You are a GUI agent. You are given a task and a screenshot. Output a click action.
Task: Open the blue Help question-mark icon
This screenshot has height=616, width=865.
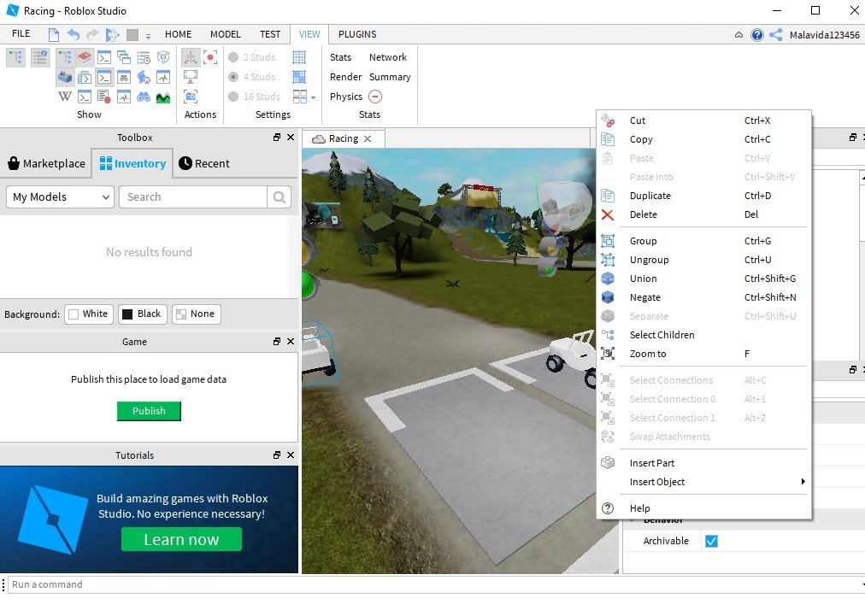point(757,35)
